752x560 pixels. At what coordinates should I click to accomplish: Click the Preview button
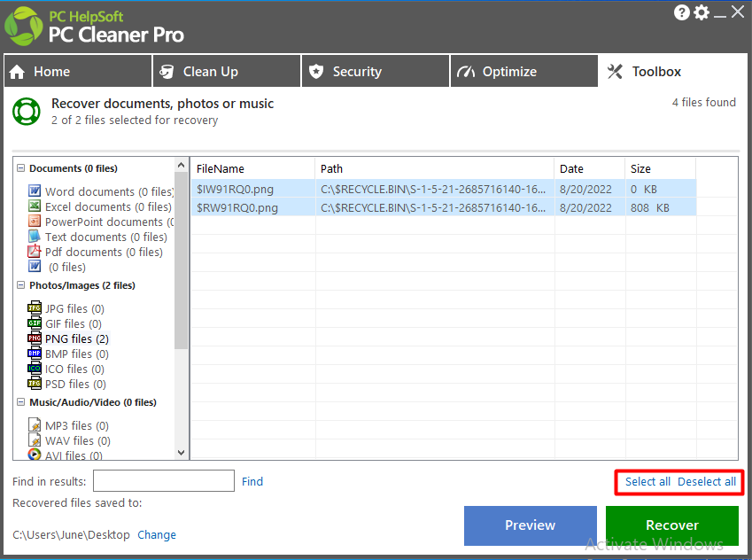click(531, 525)
